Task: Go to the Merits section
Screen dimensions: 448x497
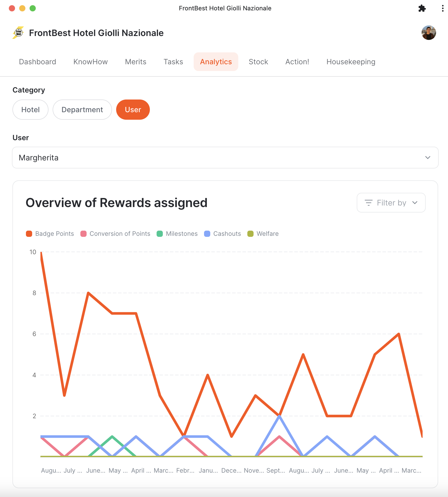Action: click(x=136, y=62)
